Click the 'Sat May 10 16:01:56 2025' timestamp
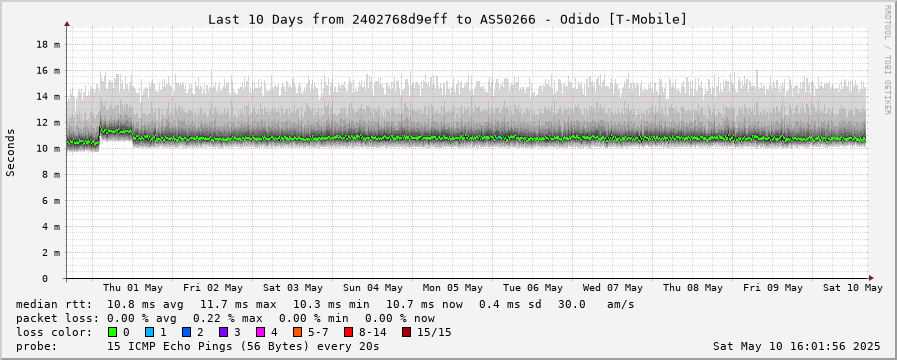897x360 pixels. tap(796, 346)
